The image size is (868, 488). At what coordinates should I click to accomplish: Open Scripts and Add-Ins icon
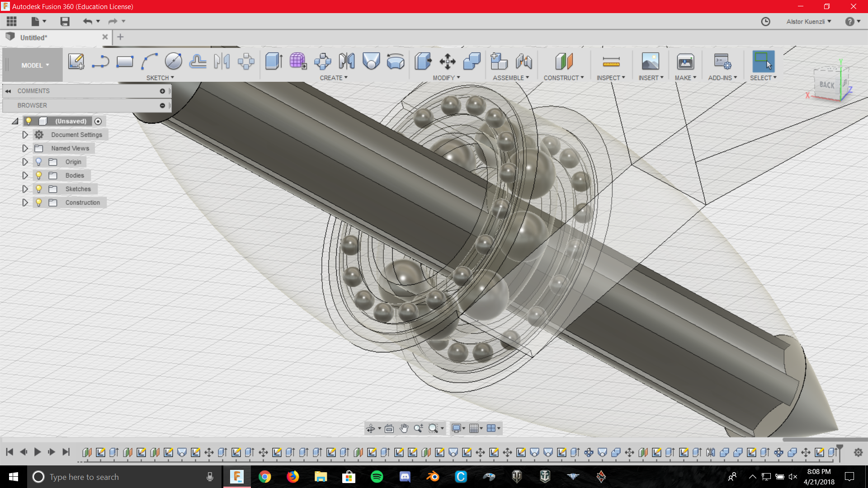coord(722,61)
